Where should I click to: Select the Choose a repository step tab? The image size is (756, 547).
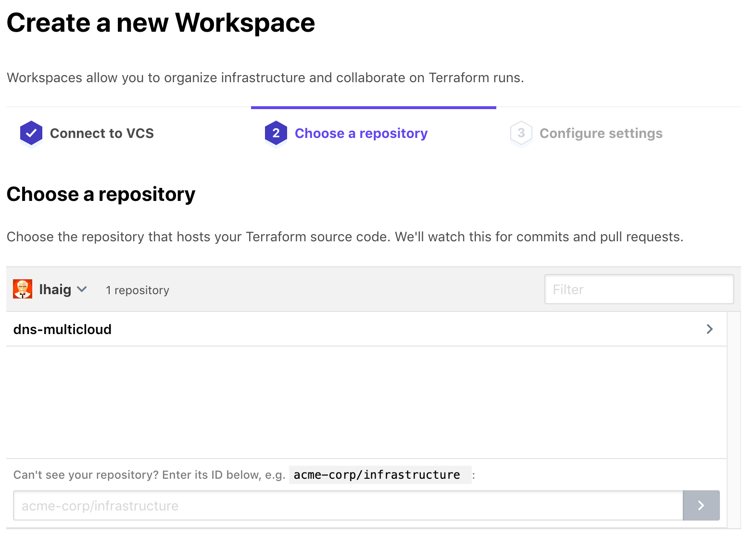point(361,133)
